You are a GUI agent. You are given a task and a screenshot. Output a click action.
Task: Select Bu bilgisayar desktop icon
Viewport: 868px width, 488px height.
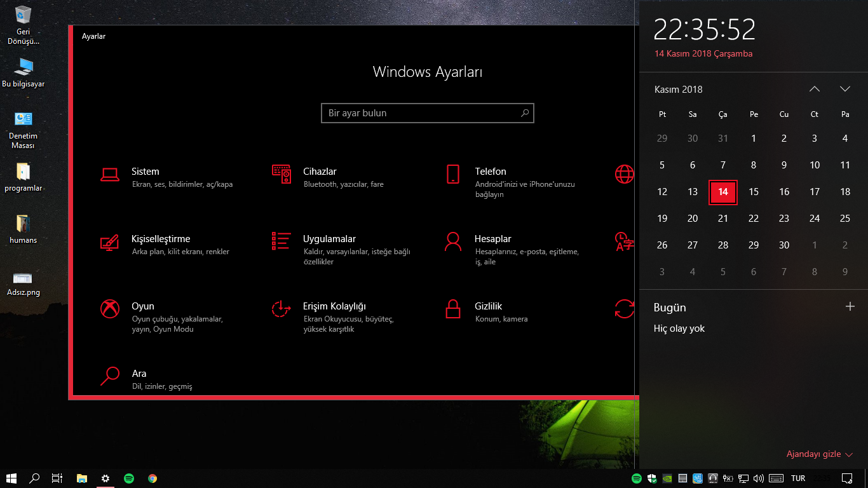point(24,73)
